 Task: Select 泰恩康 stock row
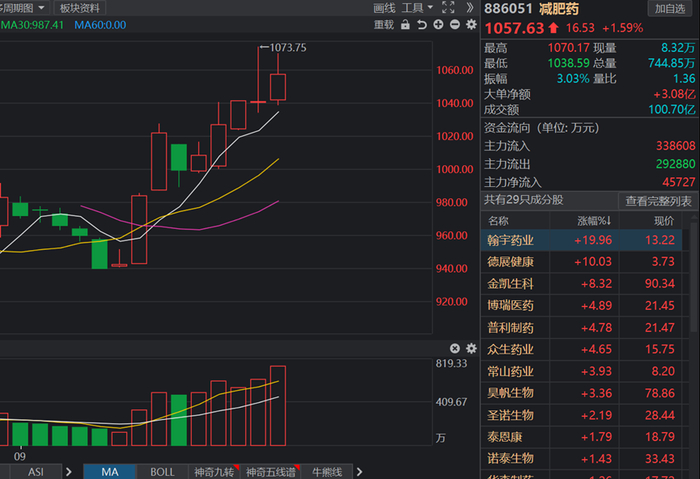coord(581,437)
